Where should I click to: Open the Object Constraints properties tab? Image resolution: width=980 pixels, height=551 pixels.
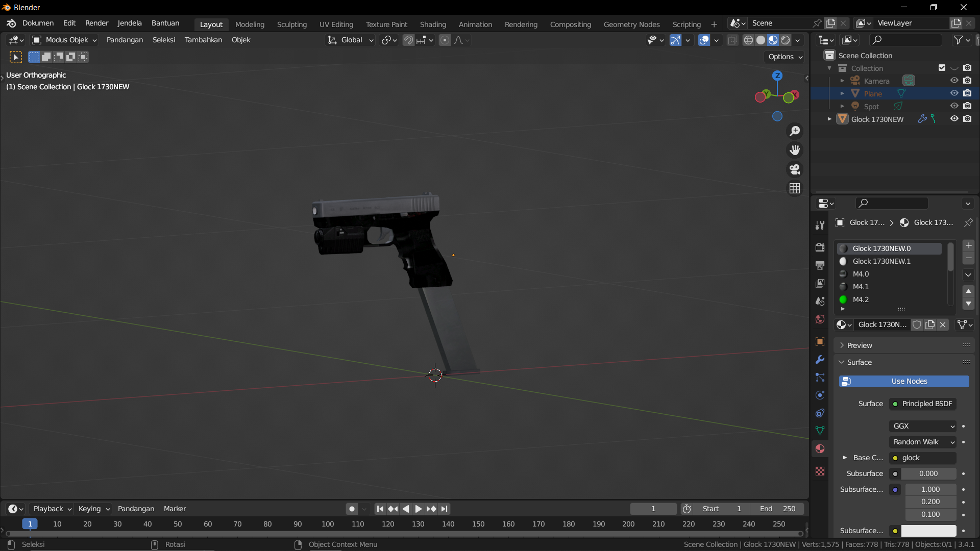click(x=820, y=413)
